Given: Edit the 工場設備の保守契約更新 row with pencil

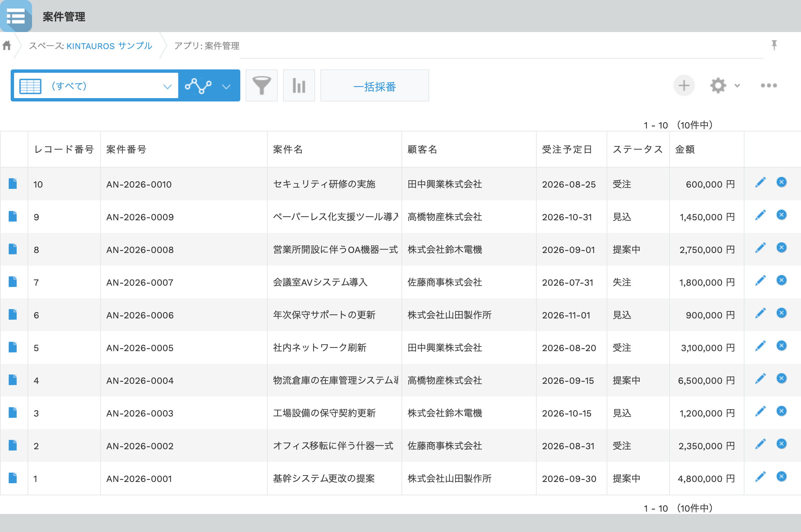Looking at the screenshot, I should [x=760, y=412].
